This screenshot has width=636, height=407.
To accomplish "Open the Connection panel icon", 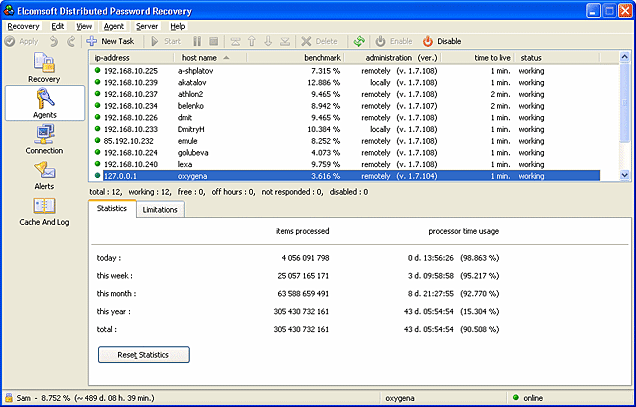I will [x=44, y=140].
